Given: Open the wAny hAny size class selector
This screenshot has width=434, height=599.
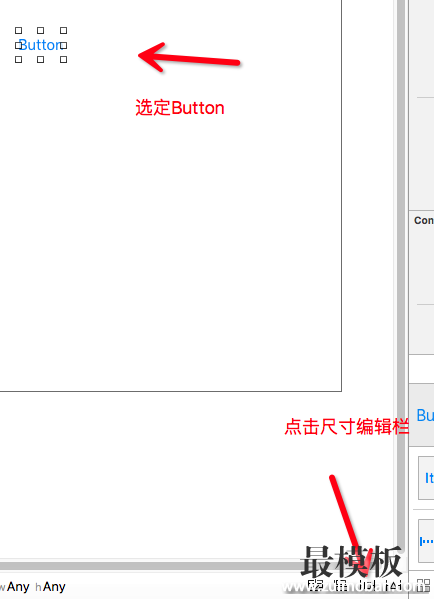Looking at the screenshot, I should (33, 586).
